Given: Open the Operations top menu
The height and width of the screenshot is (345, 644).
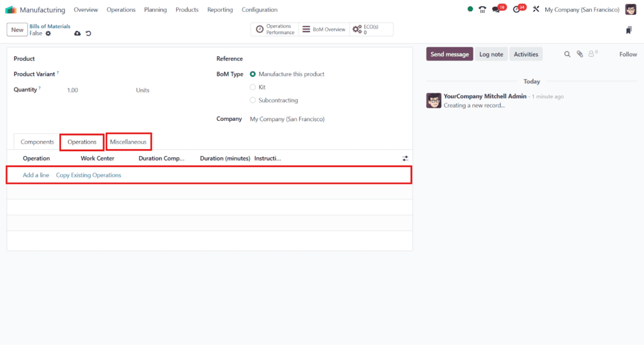Looking at the screenshot, I should coord(121,9).
